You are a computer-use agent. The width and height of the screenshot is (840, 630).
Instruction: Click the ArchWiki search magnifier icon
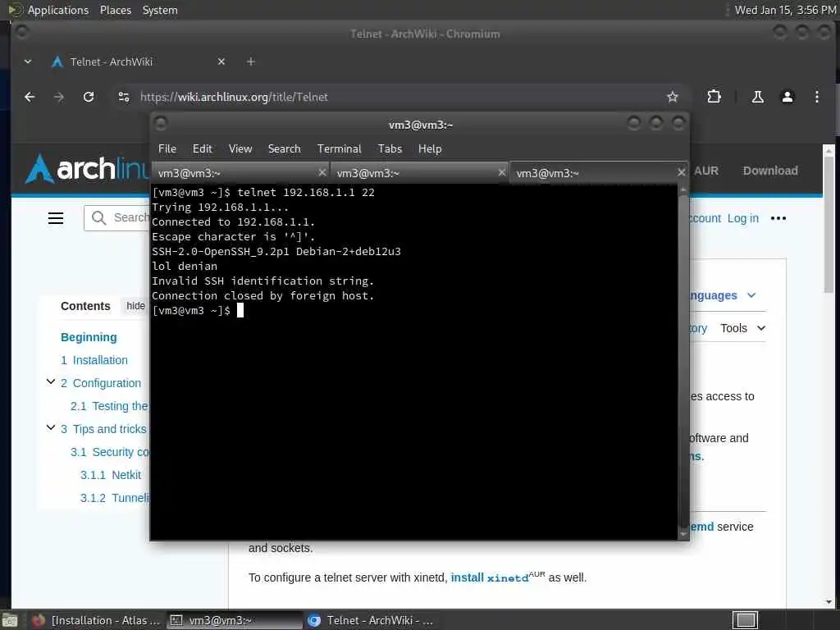[x=98, y=217]
